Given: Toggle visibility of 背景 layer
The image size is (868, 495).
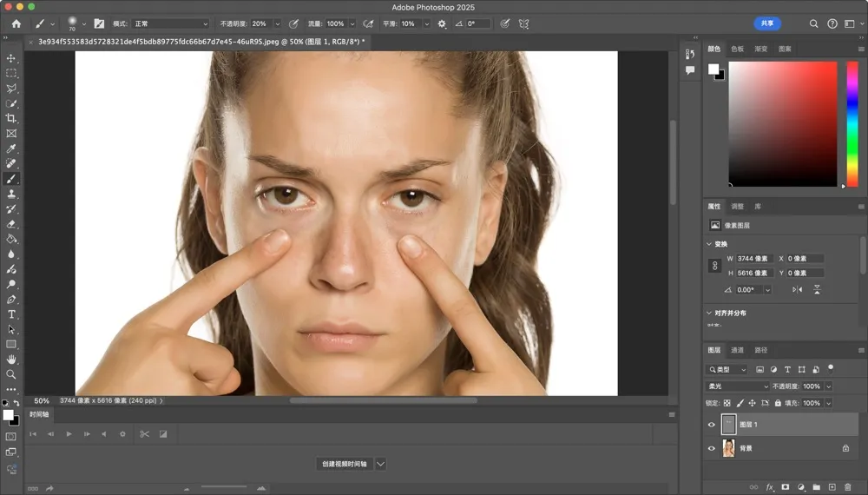Looking at the screenshot, I should pos(712,448).
